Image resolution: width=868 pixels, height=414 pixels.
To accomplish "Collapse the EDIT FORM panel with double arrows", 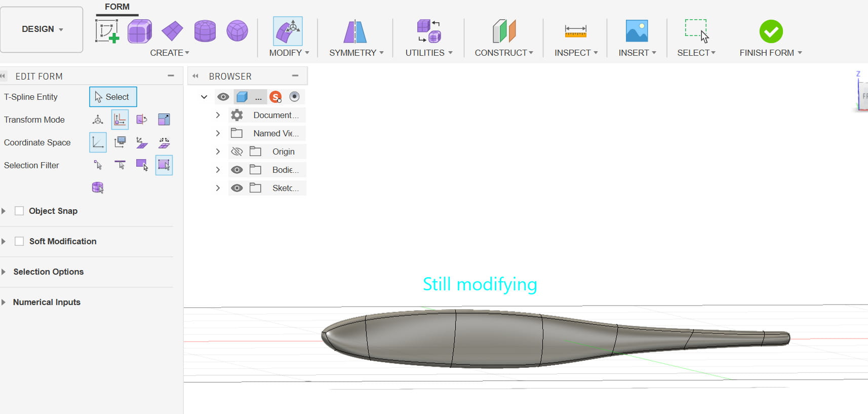I will click(3, 76).
